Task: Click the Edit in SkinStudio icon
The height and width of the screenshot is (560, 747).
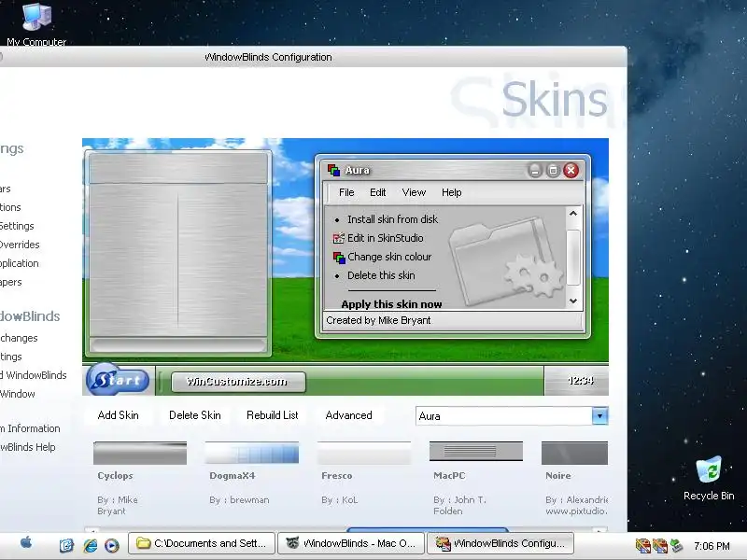Action: point(339,238)
